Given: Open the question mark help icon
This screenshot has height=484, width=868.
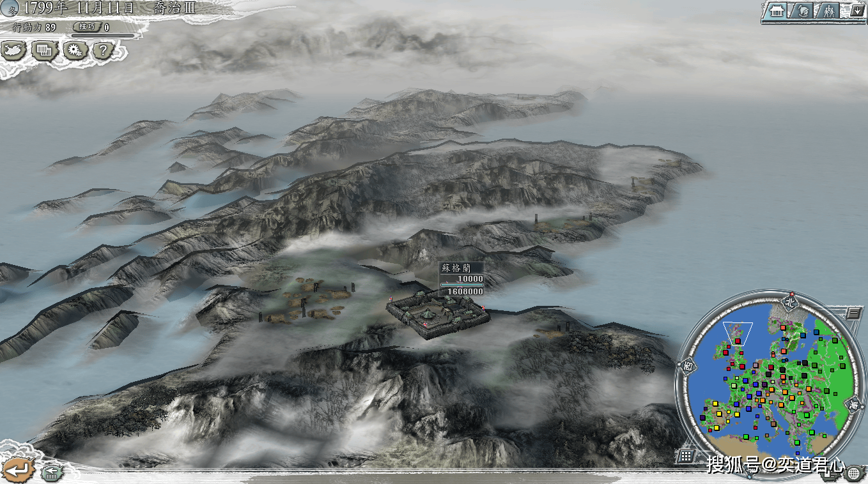Looking at the screenshot, I should coord(103,50).
